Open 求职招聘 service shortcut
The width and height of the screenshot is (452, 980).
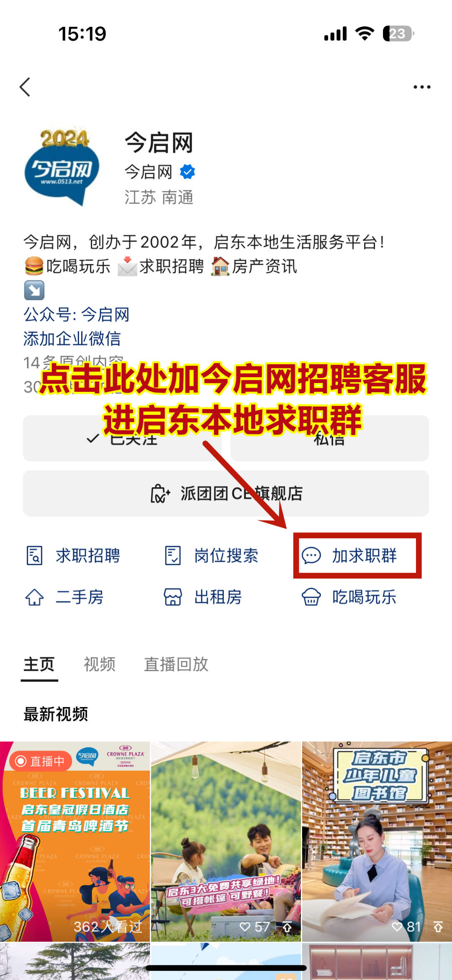[x=73, y=556]
